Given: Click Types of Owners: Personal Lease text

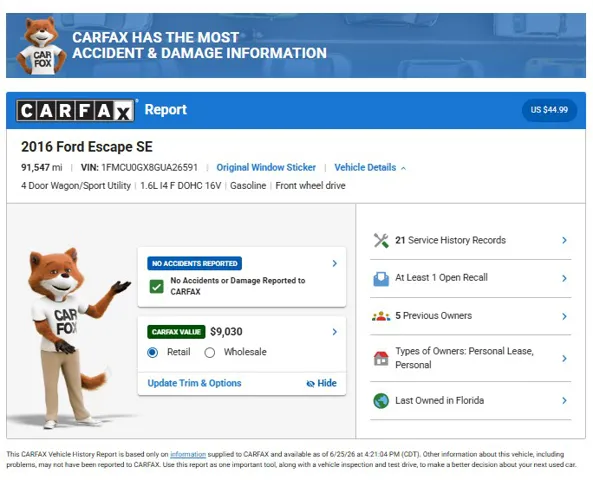Looking at the screenshot, I should (x=464, y=358).
